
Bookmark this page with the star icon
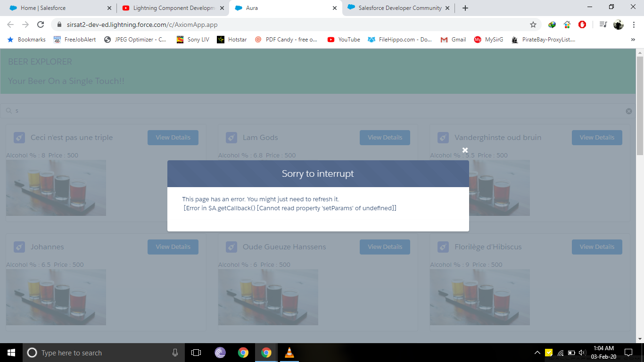point(533,25)
